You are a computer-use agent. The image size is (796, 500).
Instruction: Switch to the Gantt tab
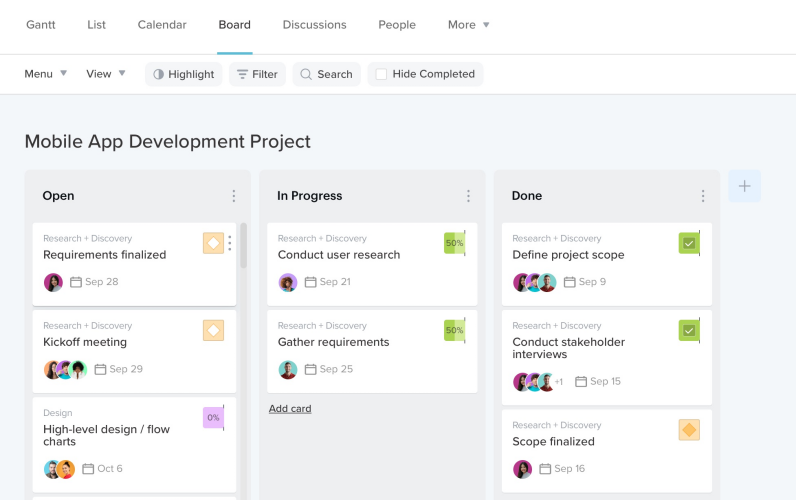tap(41, 25)
